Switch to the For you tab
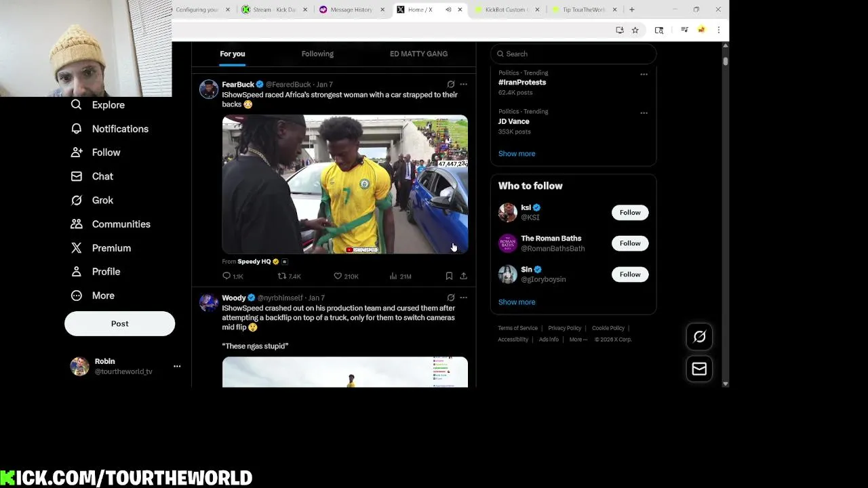Viewport: 868px width, 488px height. pyautogui.click(x=232, y=54)
